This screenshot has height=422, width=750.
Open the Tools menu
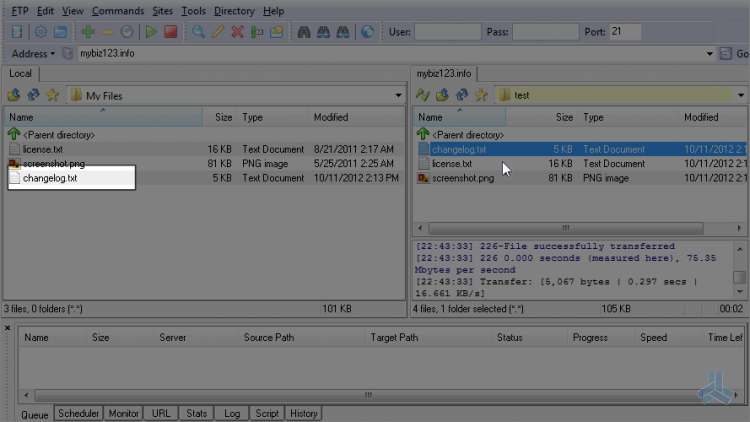[193, 11]
